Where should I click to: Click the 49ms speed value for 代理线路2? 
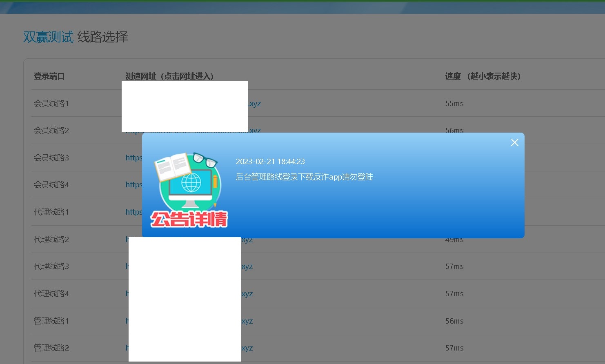tap(454, 239)
